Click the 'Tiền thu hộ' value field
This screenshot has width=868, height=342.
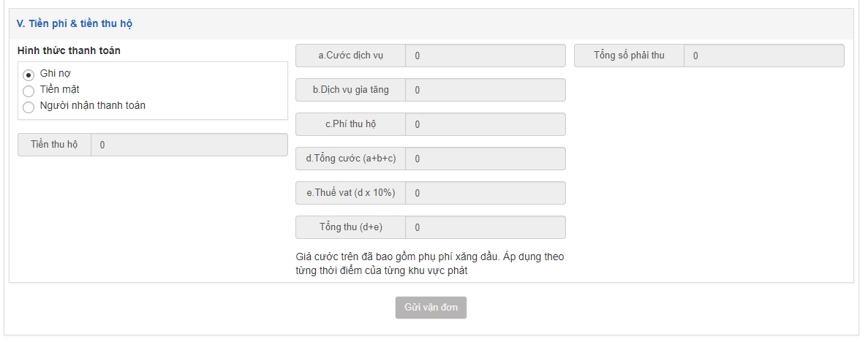(x=189, y=145)
